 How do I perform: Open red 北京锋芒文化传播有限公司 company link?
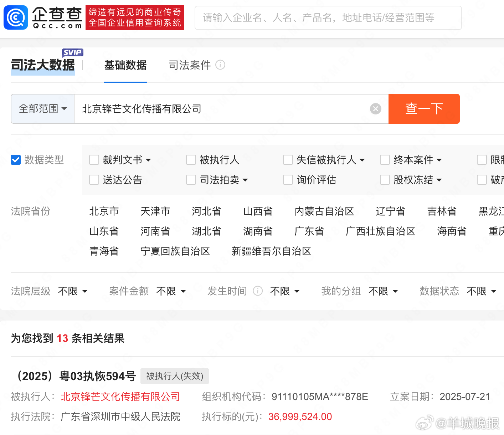click(120, 397)
